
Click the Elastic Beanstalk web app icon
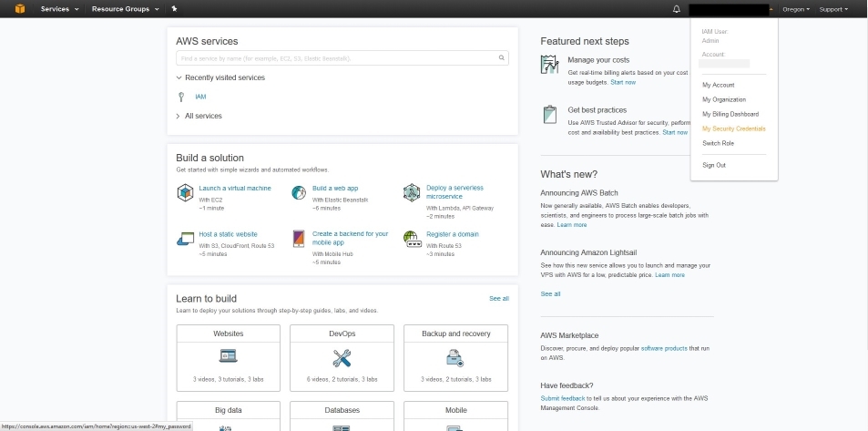[x=299, y=193]
